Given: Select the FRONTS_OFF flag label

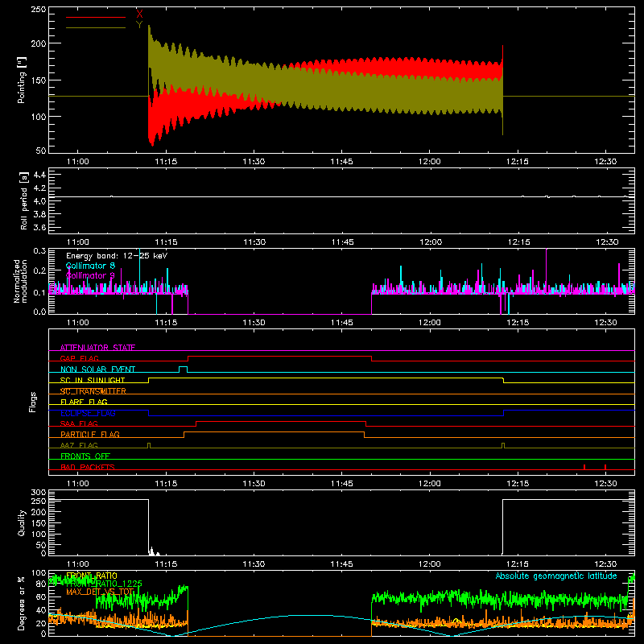Looking at the screenshot, I should (x=85, y=456).
